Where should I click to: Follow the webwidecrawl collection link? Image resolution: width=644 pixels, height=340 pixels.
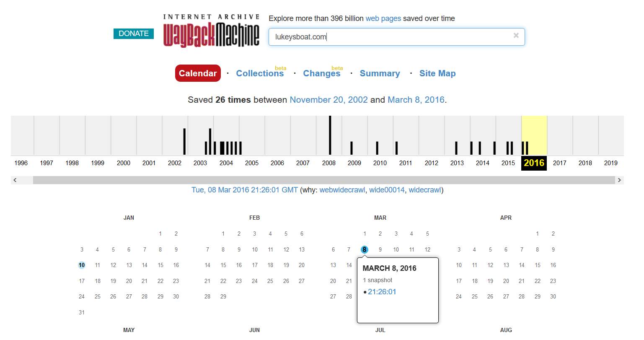[342, 190]
